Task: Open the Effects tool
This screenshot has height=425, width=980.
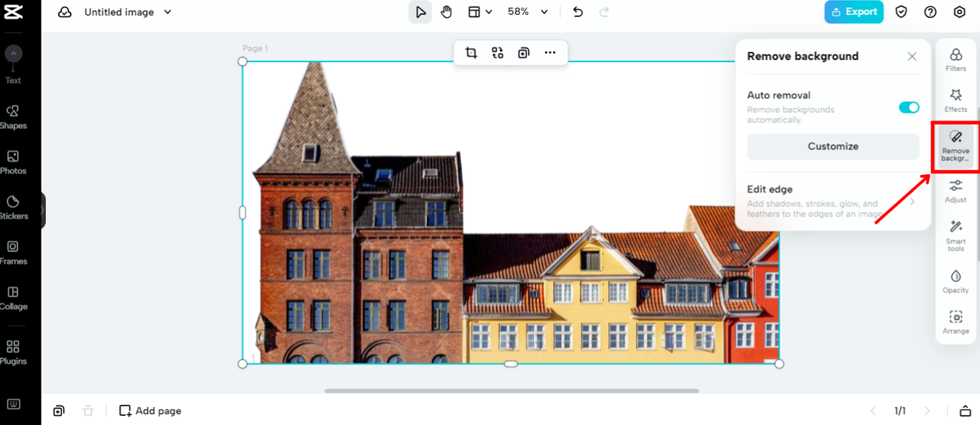Action: point(956,100)
